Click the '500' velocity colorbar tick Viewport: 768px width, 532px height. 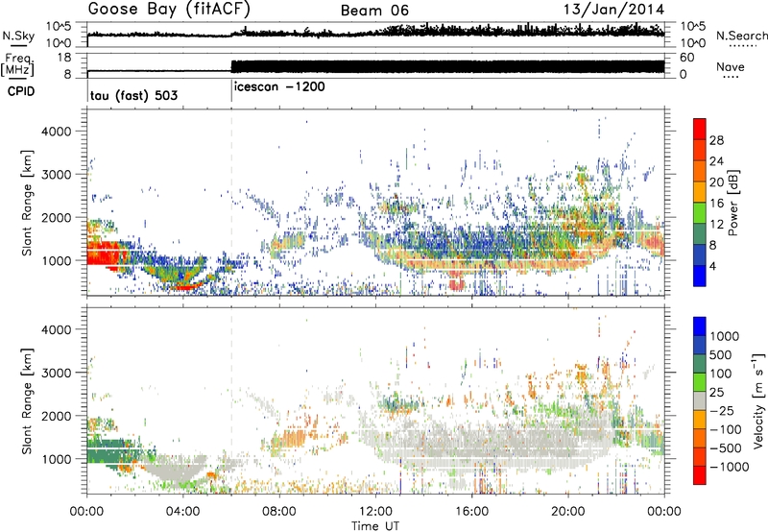click(721, 354)
